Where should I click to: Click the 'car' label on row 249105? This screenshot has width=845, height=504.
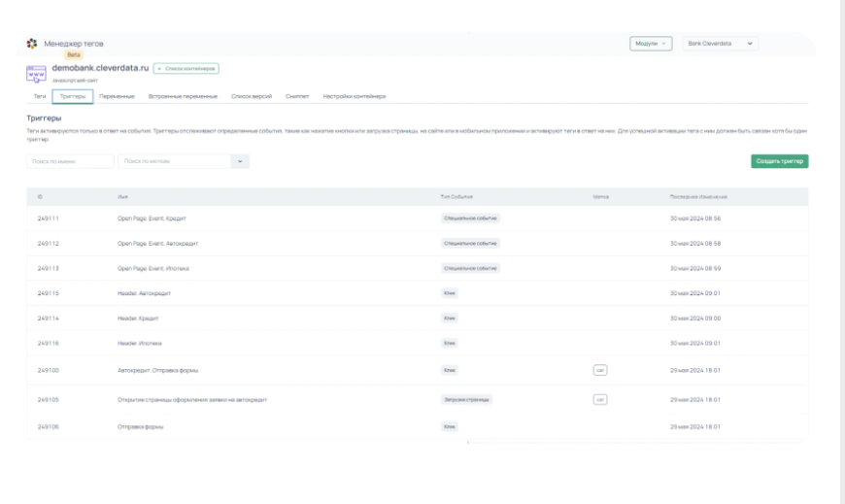pos(600,399)
